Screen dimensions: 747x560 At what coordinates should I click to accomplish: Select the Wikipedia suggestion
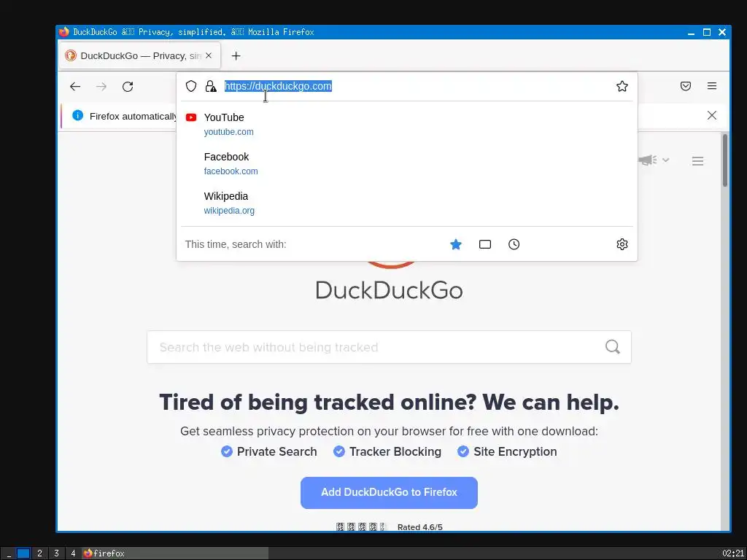pos(407,203)
